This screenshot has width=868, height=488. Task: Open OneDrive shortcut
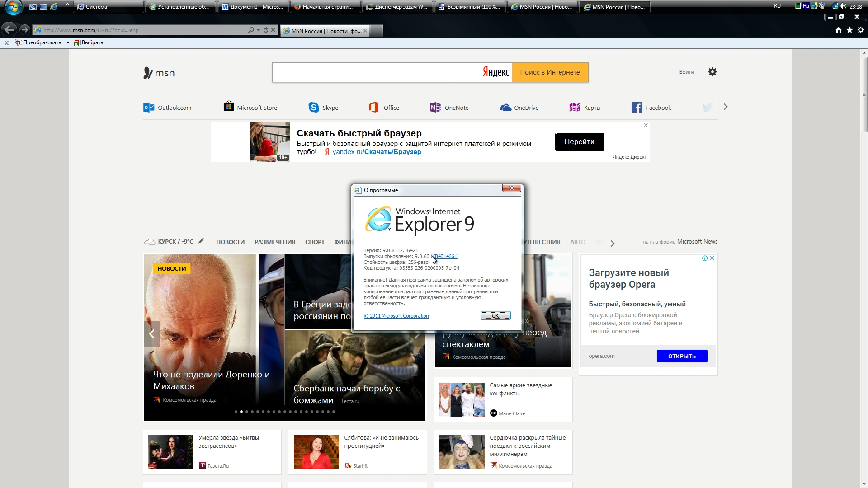[x=519, y=108]
